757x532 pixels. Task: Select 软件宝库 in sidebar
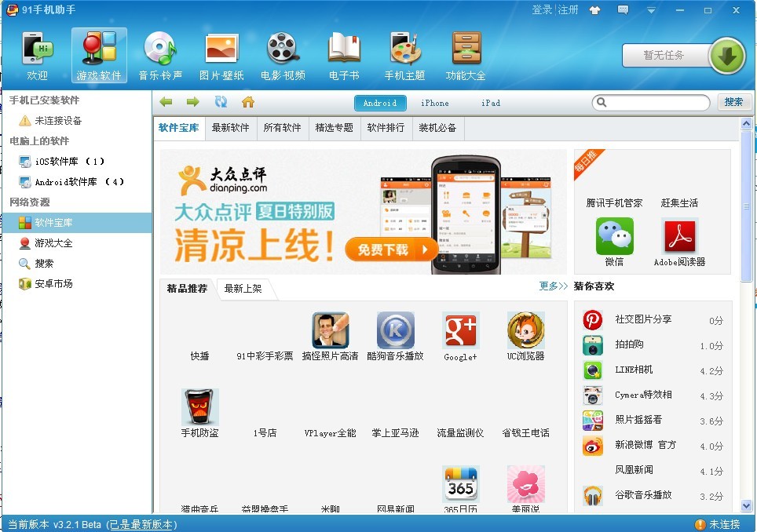tap(77, 222)
